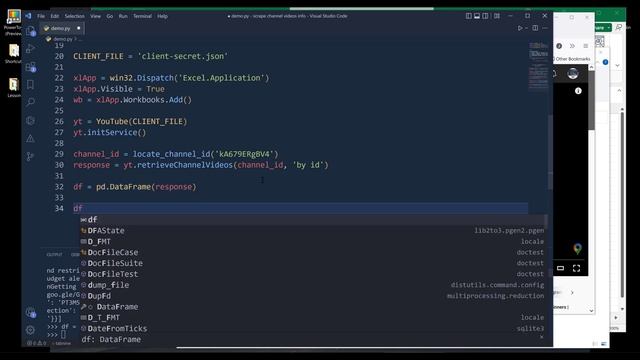Click the suggestion list scrollbar
640x360 pixels.
pyautogui.click(x=546, y=222)
